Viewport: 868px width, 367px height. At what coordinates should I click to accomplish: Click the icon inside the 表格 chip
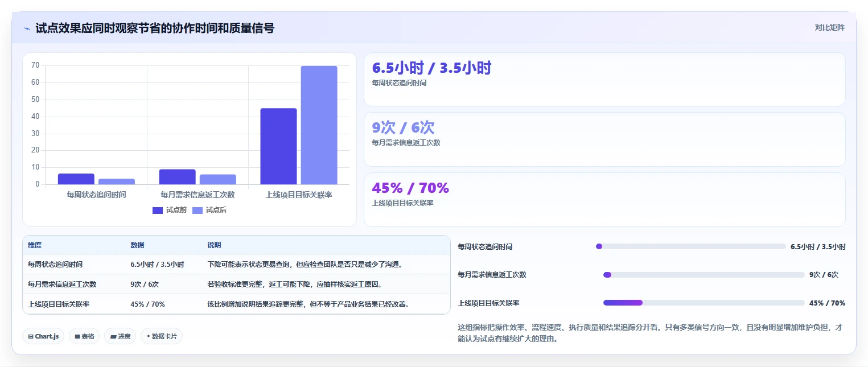[77, 336]
